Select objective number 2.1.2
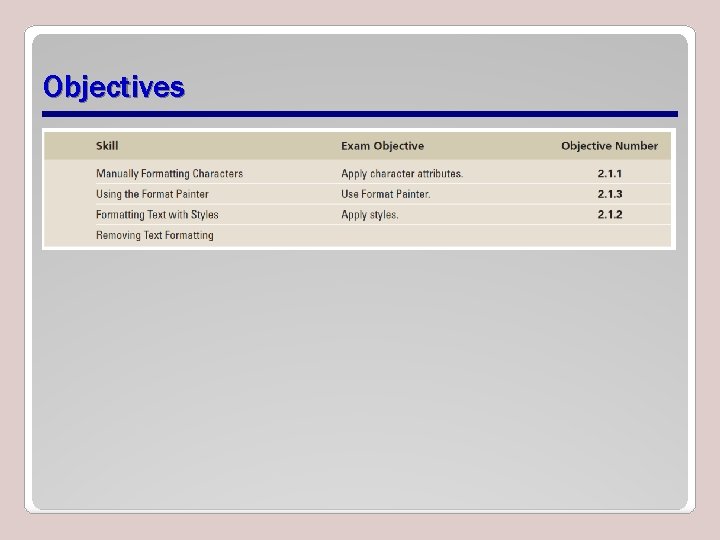 [610, 214]
